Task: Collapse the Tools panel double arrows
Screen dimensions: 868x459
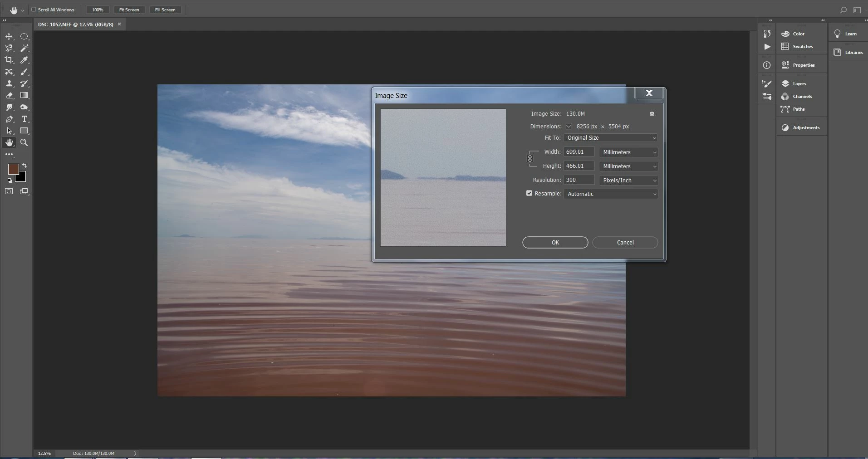Action: [x=4, y=20]
